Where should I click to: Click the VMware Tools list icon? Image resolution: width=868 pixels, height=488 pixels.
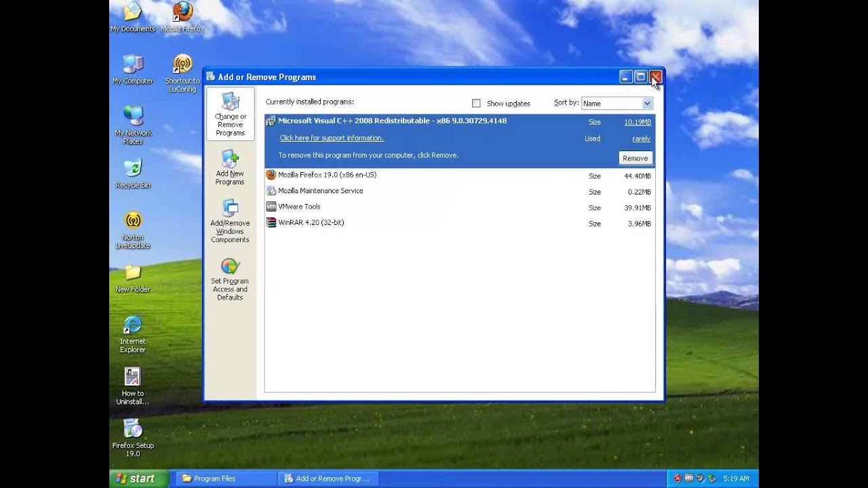pyautogui.click(x=271, y=207)
